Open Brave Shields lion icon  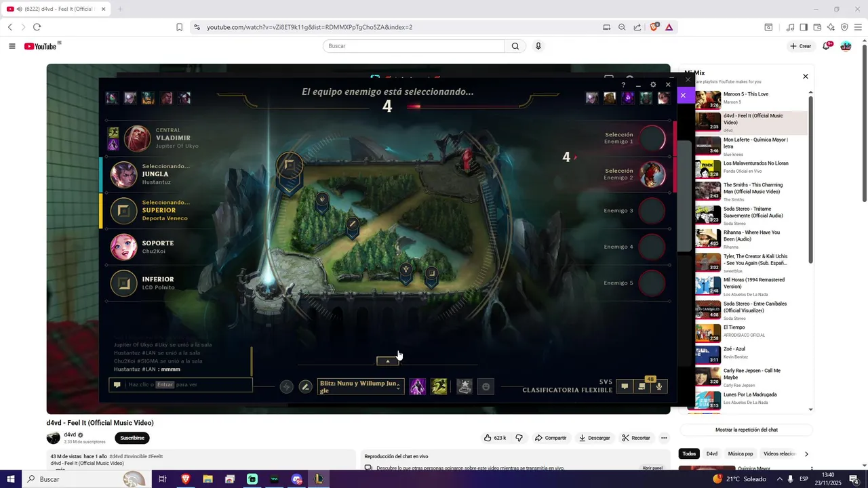pos(654,27)
